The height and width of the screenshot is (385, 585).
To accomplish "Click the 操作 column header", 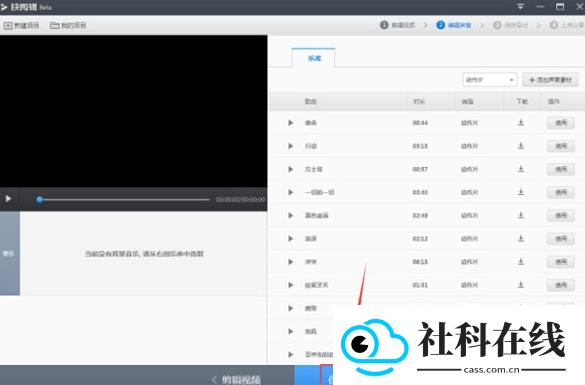I will tap(554, 101).
